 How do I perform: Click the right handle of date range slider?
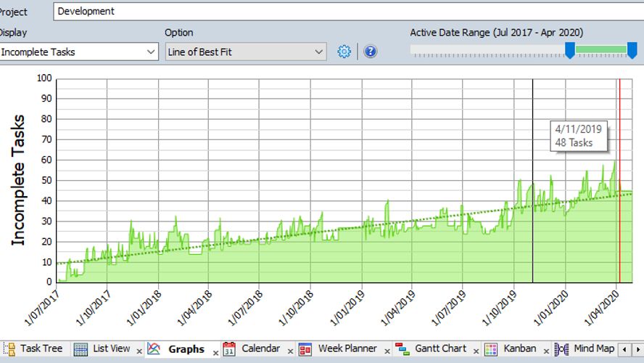(632, 50)
